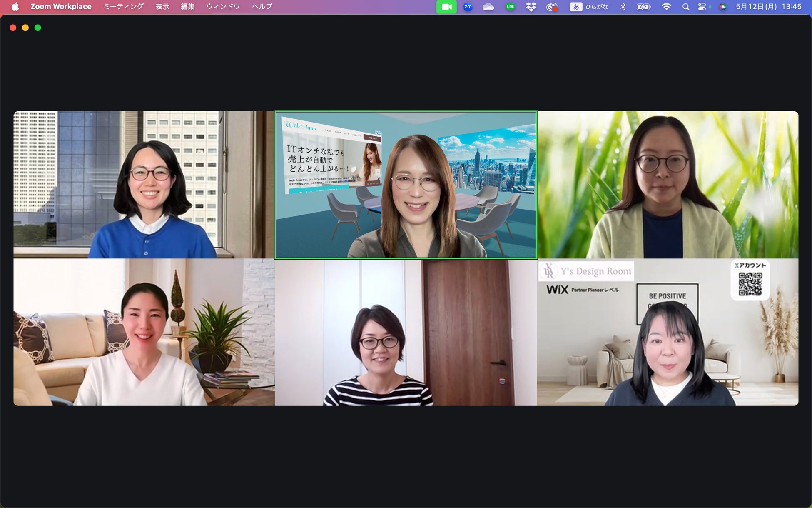Select the Y's Design Room participant video

[668, 332]
